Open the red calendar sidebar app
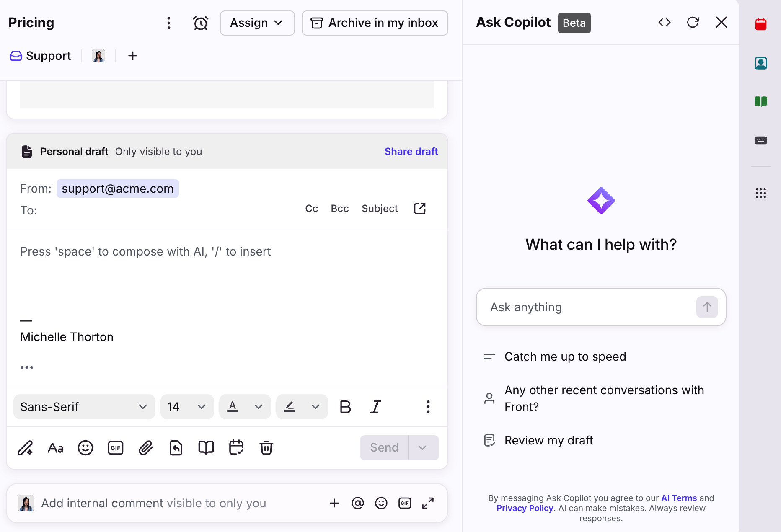This screenshot has width=781, height=532. (760, 24)
